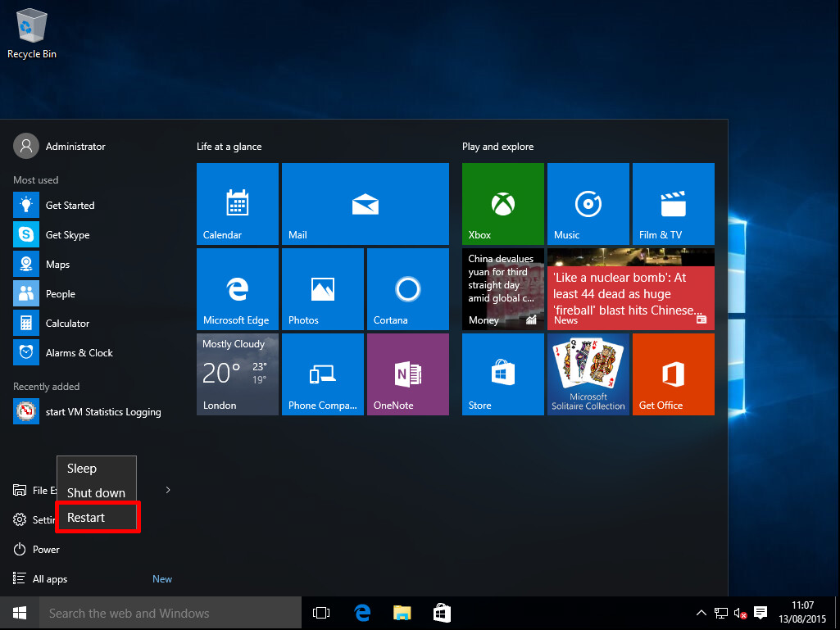
Task: Show hidden system tray icons
Action: [x=701, y=613]
